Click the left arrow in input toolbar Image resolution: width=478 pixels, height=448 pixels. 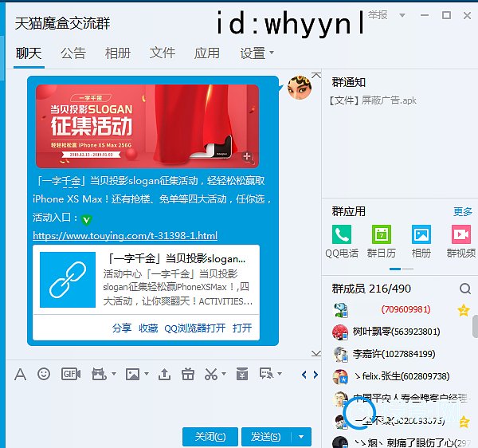[304, 375]
